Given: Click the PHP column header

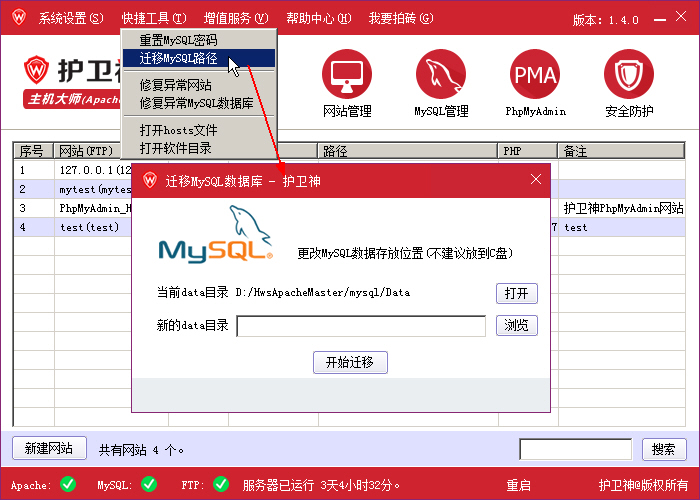Looking at the screenshot, I should click(528, 151).
